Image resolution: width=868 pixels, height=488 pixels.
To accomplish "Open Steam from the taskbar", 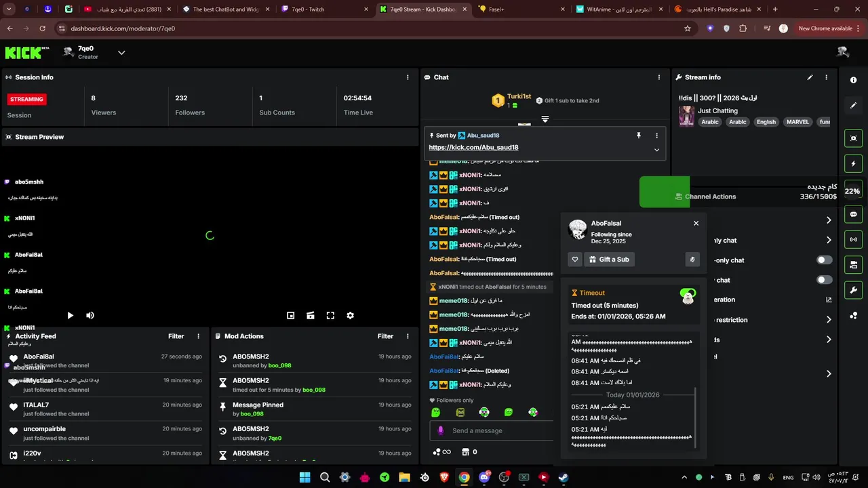I will [564, 477].
